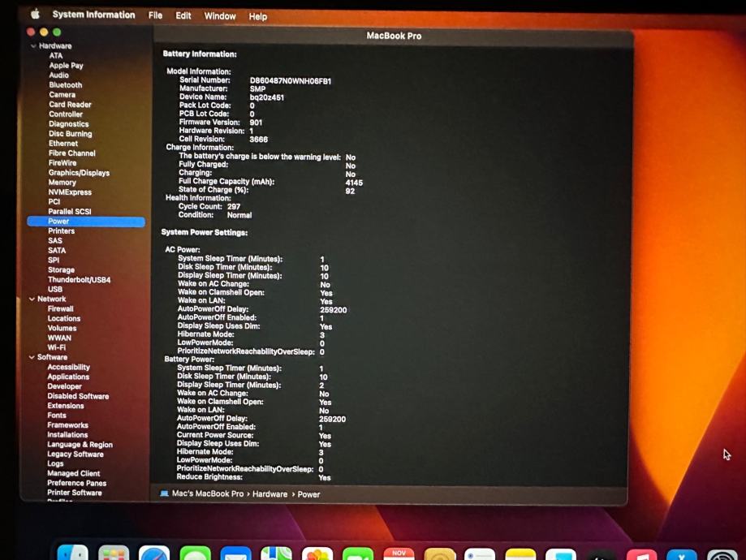
Task: Open the Window menu
Action: (x=220, y=16)
